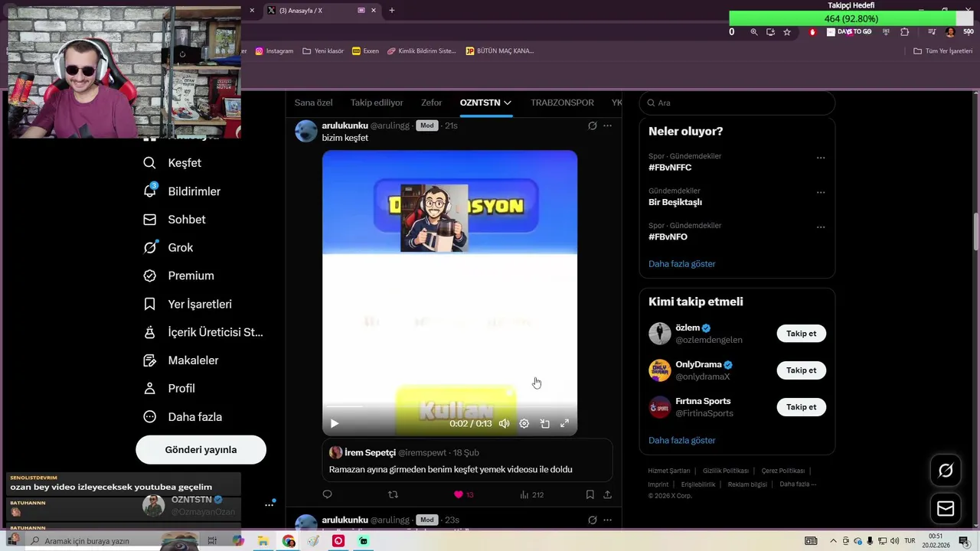The height and width of the screenshot is (551, 980).
Task: Share the arulukunku keşfet post
Action: [x=607, y=495]
